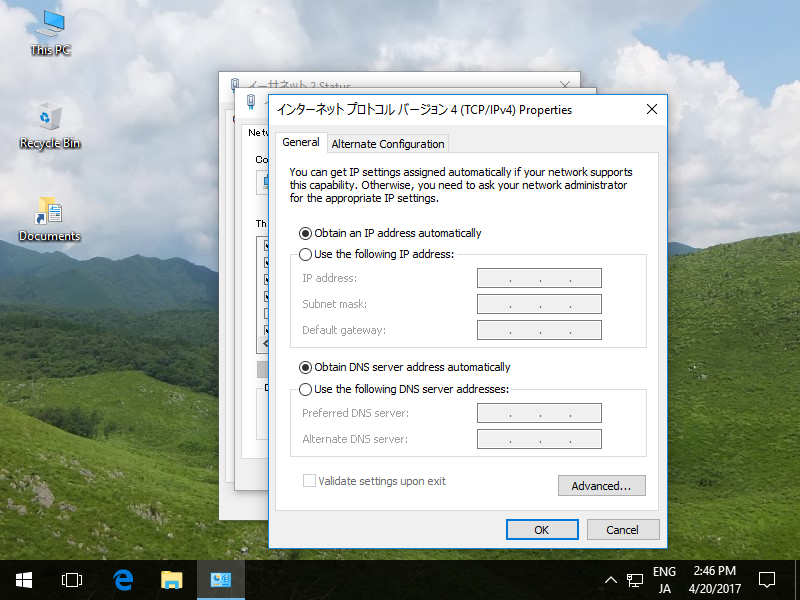Select Use the following IP address

(x=376, y=254)
